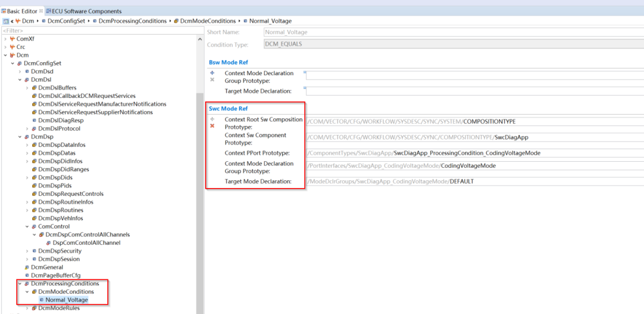The width and height of the screenshot is (644, 314).
Task: Click the DcmDslDiagResp icon in the tree
Action: click(34, 121)
